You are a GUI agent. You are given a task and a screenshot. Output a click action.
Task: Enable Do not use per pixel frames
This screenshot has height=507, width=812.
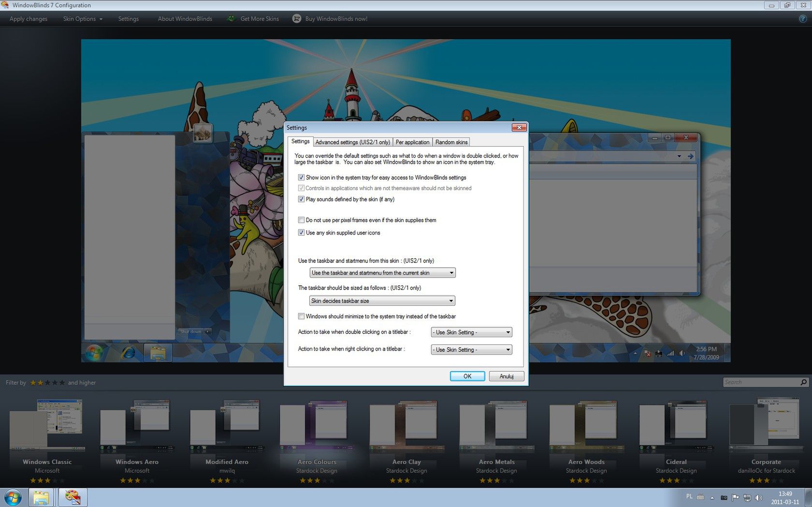pyautogui.click(x=301, y=220)
